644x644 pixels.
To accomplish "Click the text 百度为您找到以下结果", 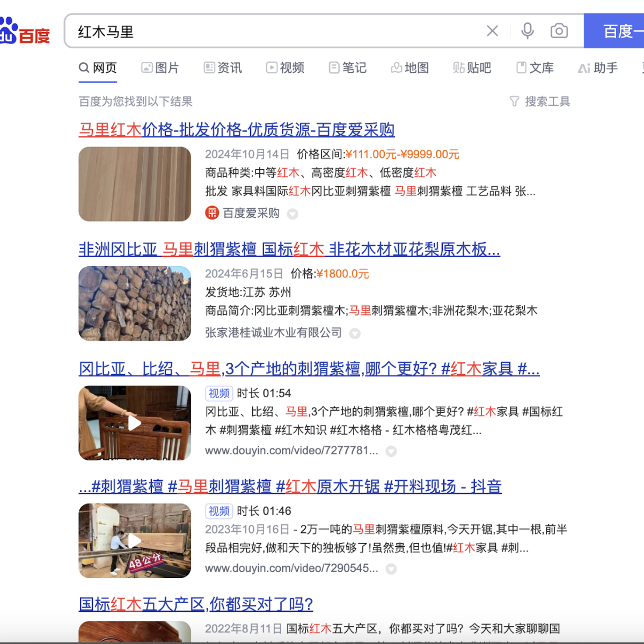I will tap(136, 101).
